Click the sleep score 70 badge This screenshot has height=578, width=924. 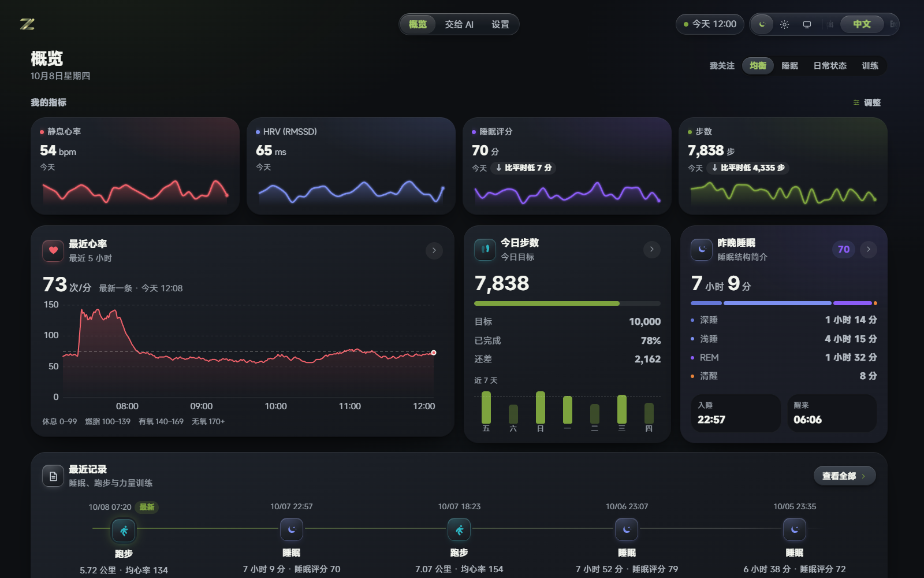[844, 249]
